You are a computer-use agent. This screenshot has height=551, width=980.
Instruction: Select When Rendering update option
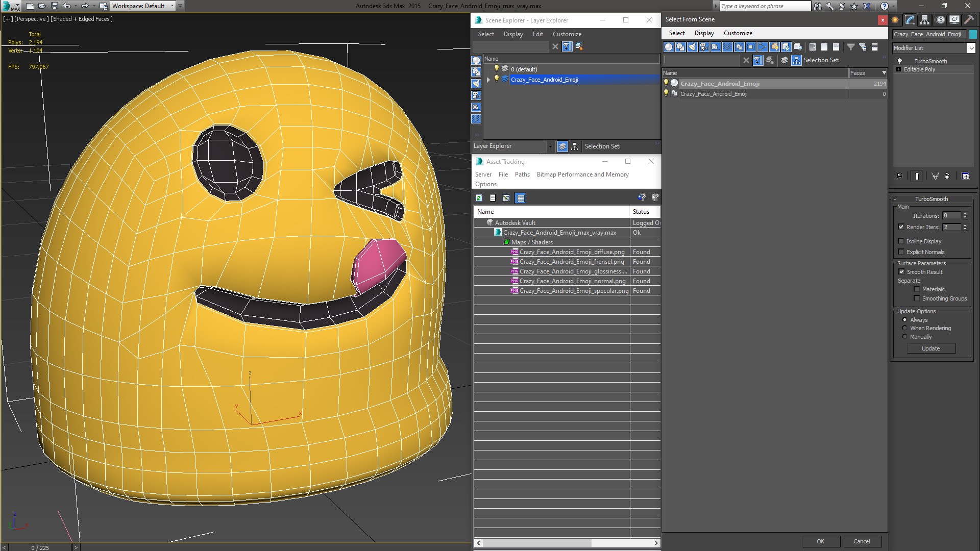(904, 328)
